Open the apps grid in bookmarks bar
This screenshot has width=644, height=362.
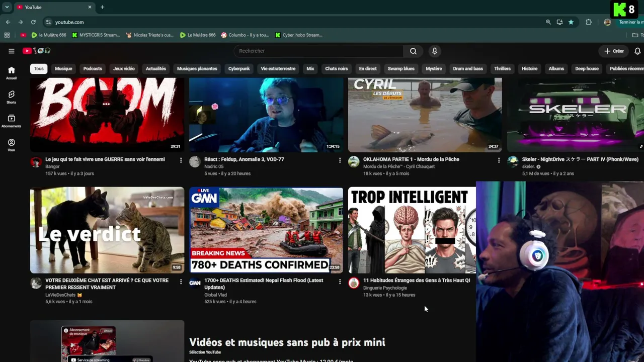(7, 35)
